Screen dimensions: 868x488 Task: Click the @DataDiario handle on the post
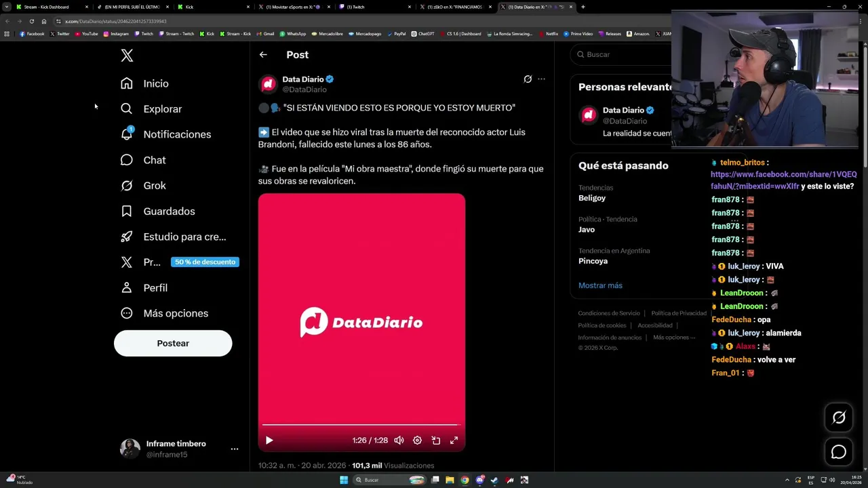tap(304, 89)
